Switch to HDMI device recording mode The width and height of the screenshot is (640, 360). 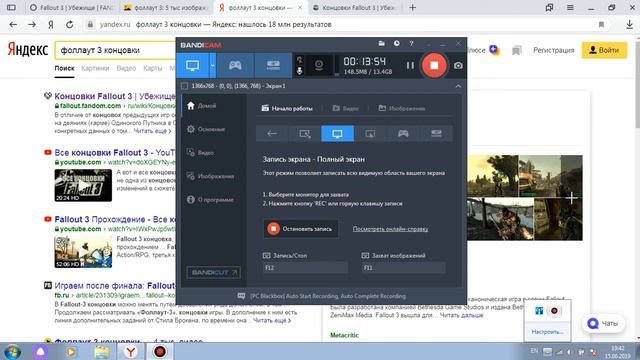pos(273,65)
